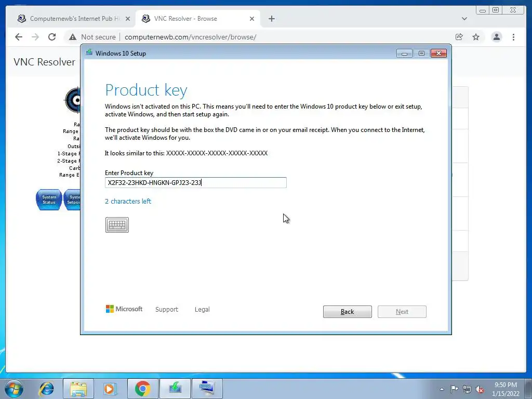532x399 pixels.
Task: Open the clock showing 9:50 PM
Action: pyautogui.click(x=506, y=389)
